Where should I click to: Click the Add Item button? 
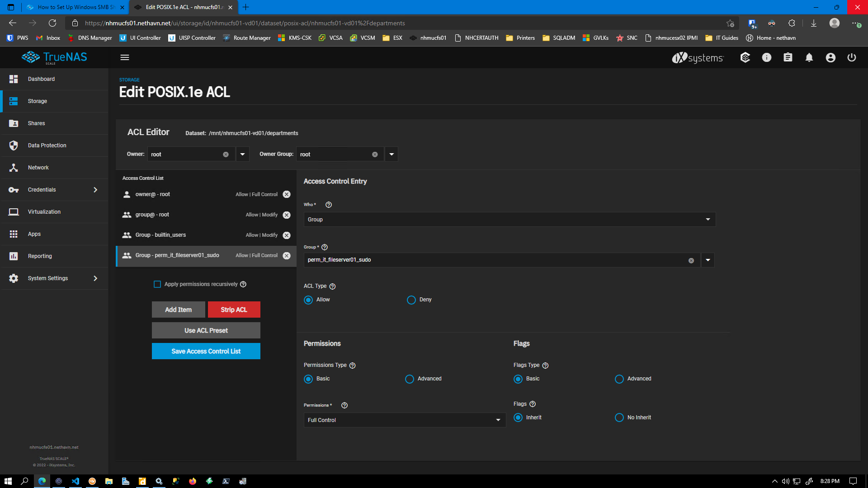pyautogui.click(x=179, y=310)
